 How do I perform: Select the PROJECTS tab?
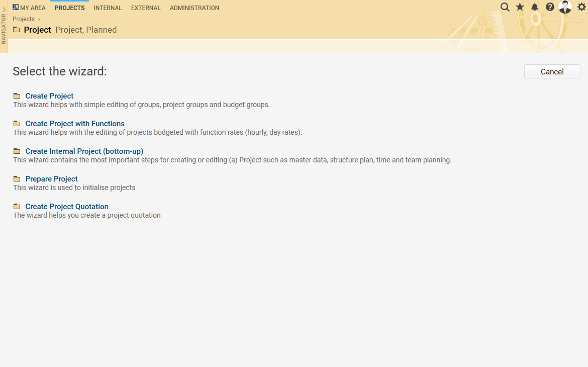tap(70, 8)
